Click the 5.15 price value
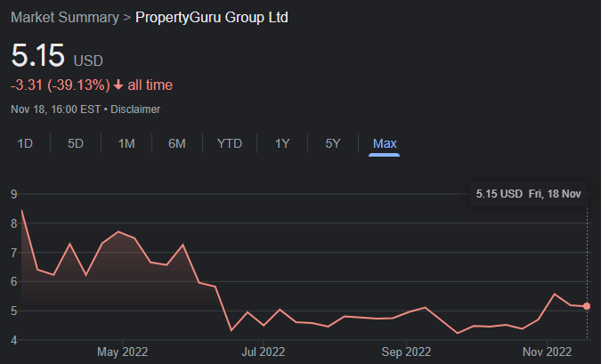 tap(38, 55)
